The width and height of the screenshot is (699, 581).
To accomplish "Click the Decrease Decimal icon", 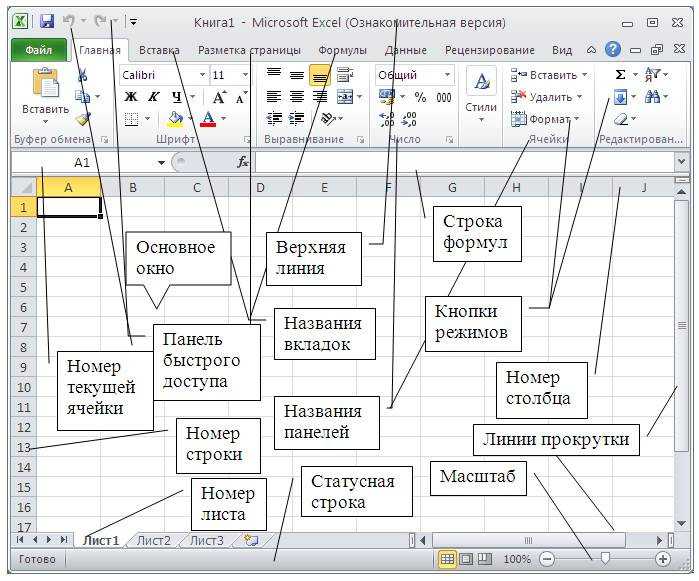I will pyautogui.click(x=409, y=119).
